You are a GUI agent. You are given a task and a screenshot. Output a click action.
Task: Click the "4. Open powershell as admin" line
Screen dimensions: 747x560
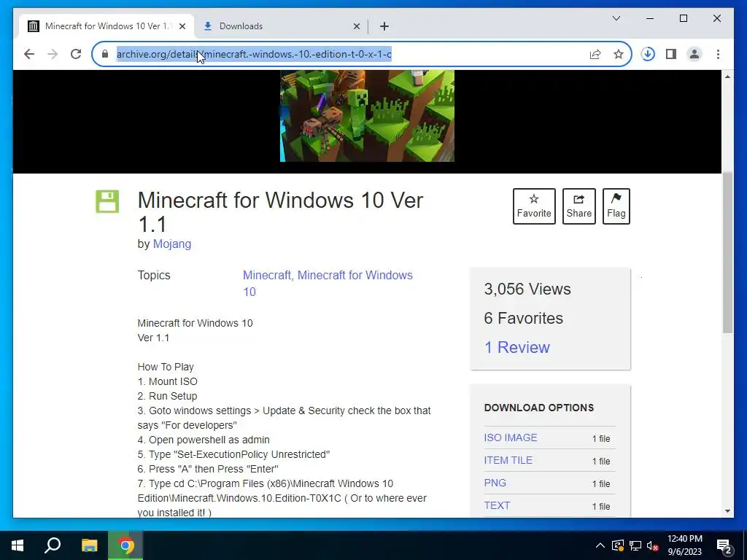pyautogui.click(x=204, y=440)
